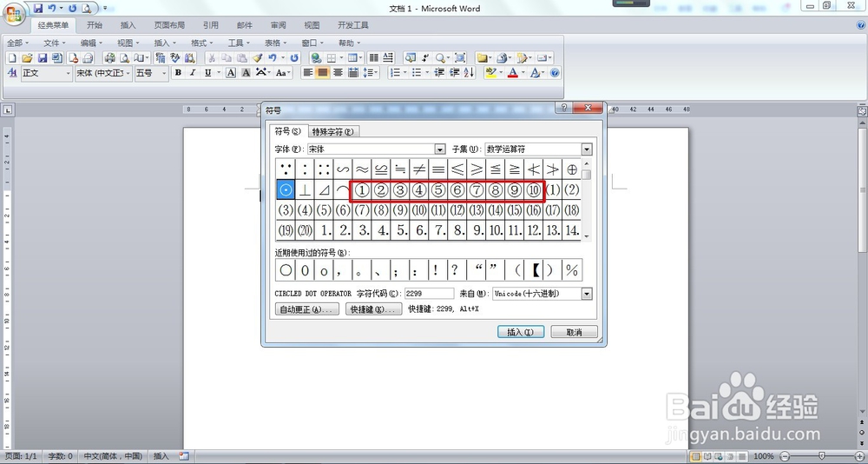This screenshot has height=464, width=868.
Task: Select Align Left paragraph button
Action: click(308, 73)
